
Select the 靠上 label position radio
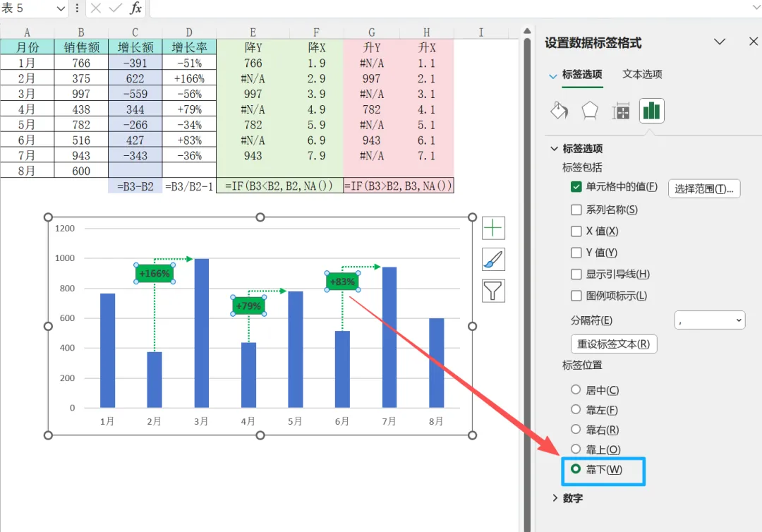[x=576, y=449]
